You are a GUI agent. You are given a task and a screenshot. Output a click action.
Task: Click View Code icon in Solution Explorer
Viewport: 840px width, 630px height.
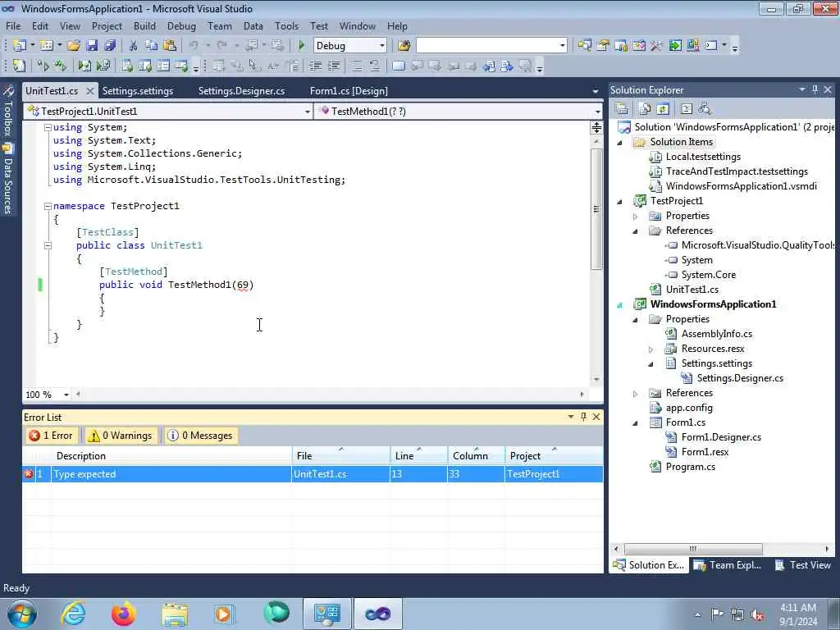[x=687, y=109]
